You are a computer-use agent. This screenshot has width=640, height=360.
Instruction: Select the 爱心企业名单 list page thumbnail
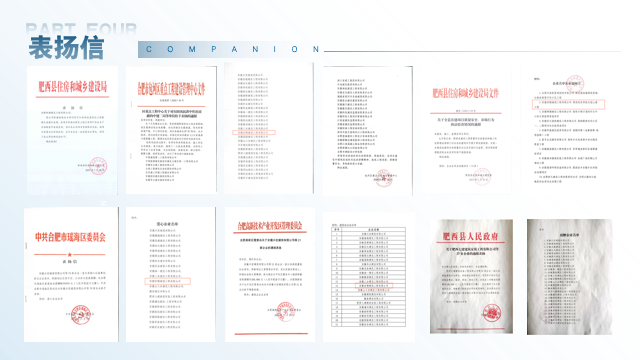(171, 274)
